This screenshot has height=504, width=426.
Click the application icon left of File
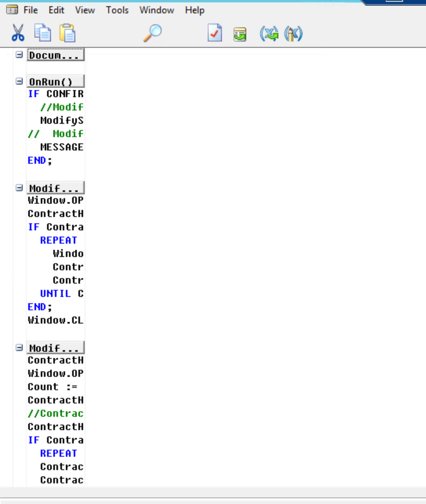point(12,10)
